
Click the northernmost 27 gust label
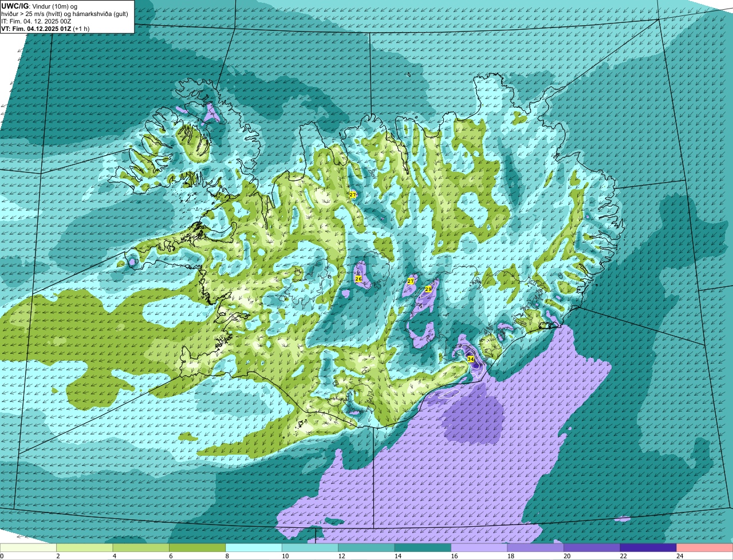(x=353, y=195)
